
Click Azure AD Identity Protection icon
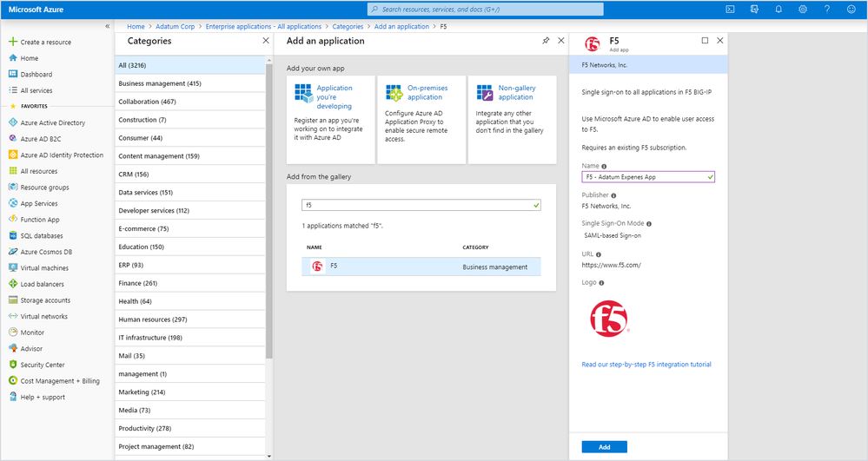[x=13, y=155]
